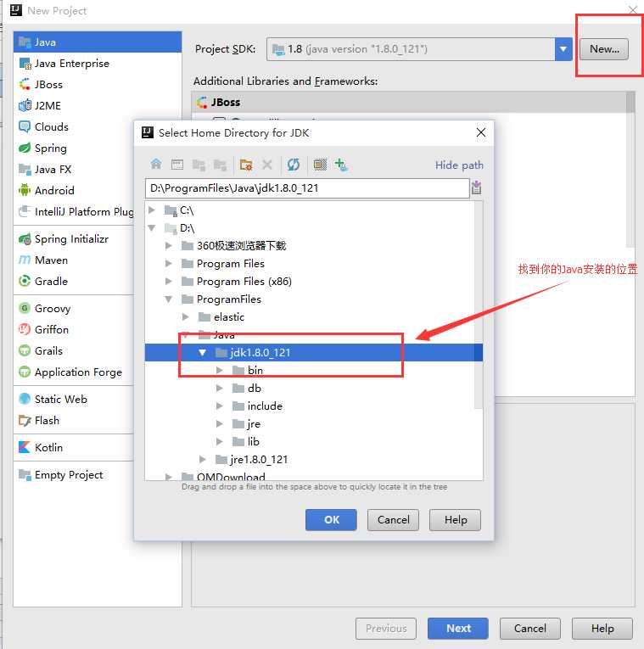
Task: Click the Griffon icon
Action: 25,329
